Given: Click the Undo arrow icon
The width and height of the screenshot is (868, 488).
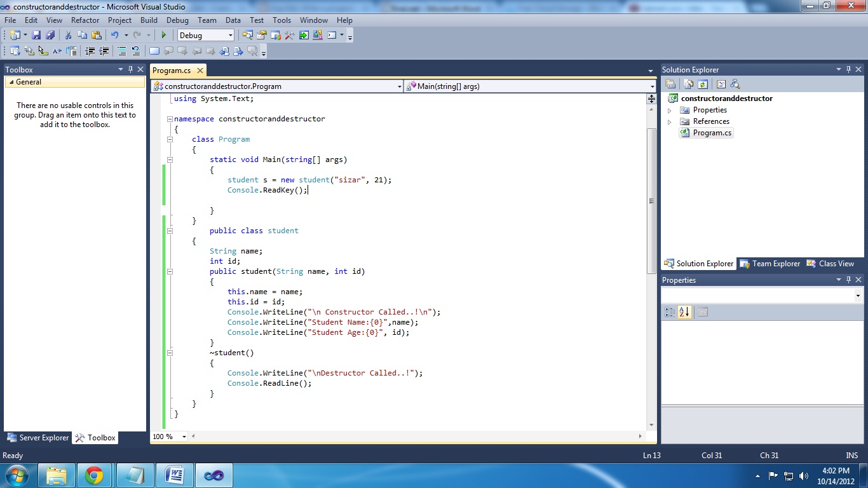Looking at the screenshot, I should tap(115, 35).
